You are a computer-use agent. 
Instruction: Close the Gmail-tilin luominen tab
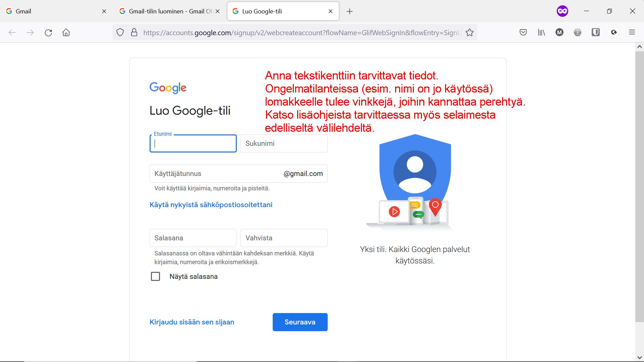217,11
